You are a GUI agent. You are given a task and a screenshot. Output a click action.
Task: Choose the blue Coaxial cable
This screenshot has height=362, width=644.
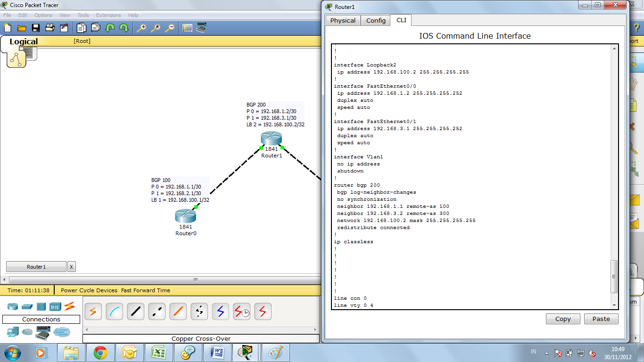220,312
